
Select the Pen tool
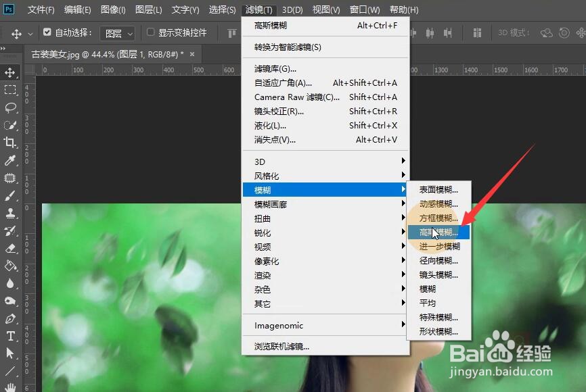[10, 319]
